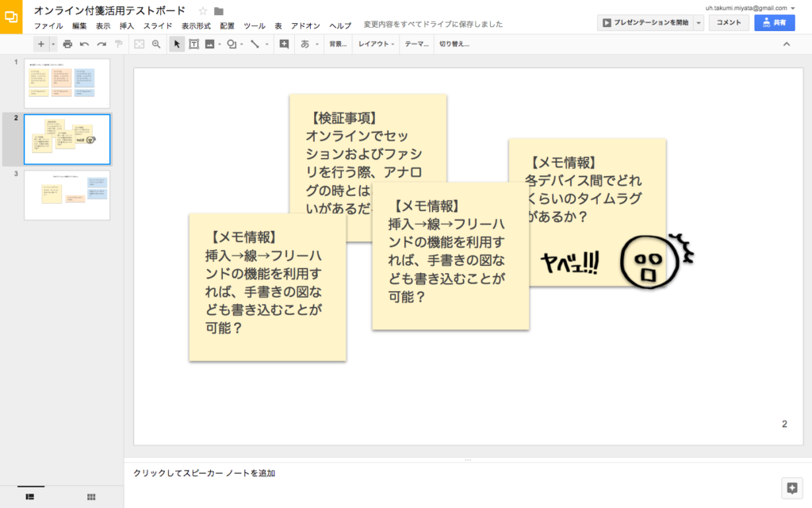Switch to grid view of slides

pos(91,496)
